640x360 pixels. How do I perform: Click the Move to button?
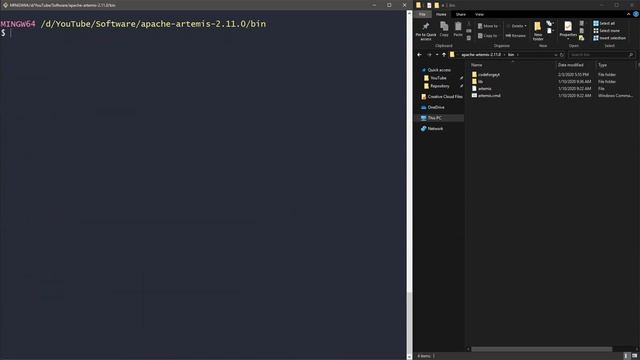point(487,26)
